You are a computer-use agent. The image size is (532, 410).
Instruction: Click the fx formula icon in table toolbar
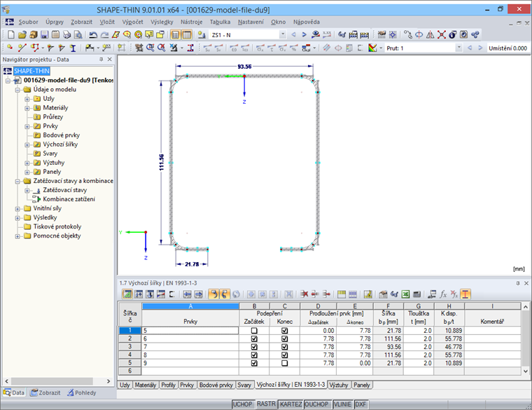[x=443, y=294]
